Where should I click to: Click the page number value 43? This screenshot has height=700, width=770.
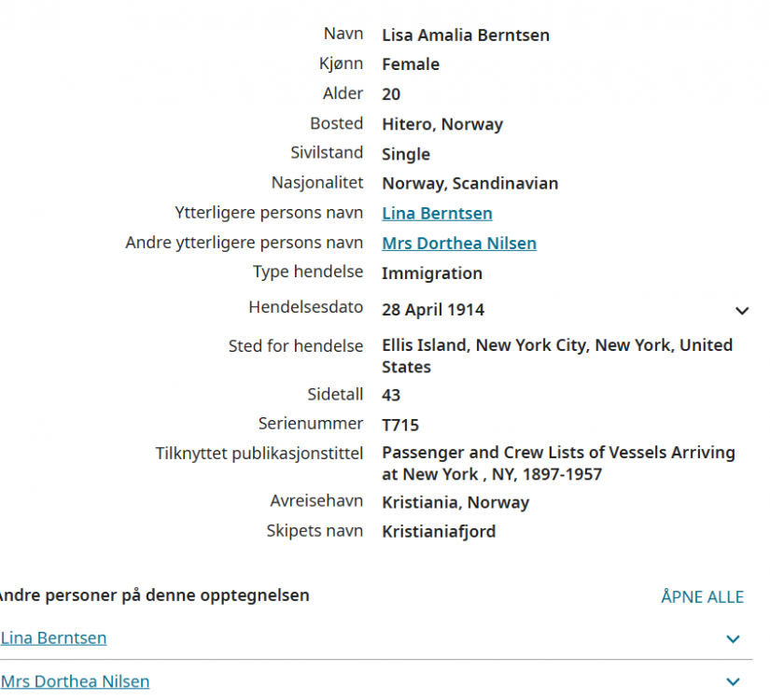coord(391,395)
